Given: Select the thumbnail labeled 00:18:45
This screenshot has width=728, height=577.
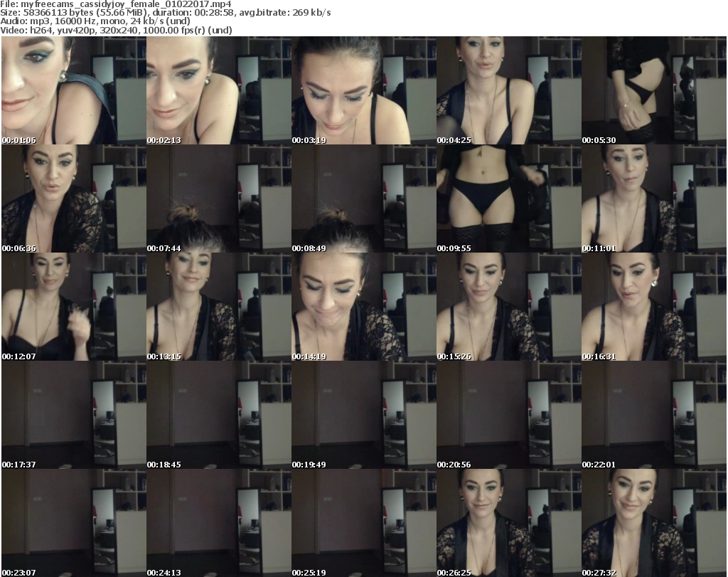Looking at the screenshot, I should tap(219, 415).
